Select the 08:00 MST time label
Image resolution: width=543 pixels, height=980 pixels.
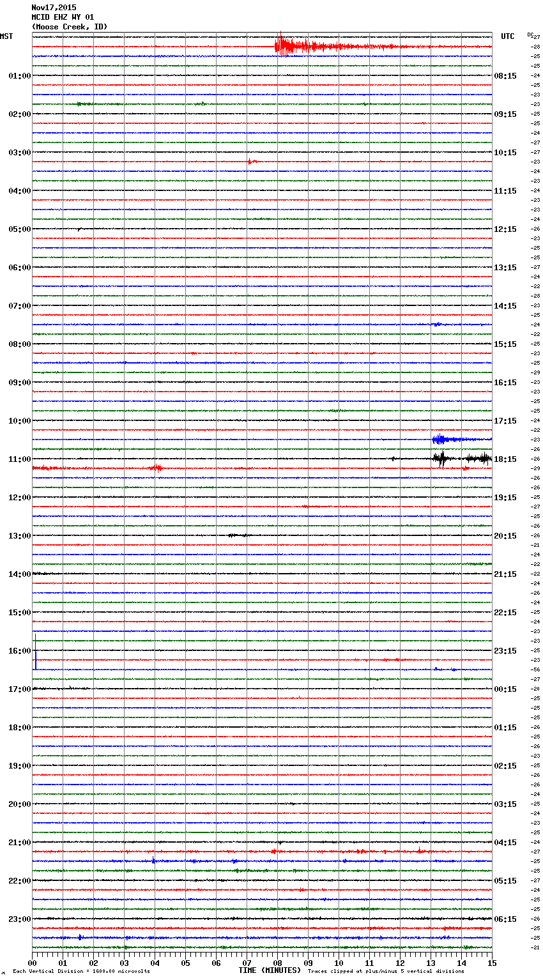pos(20,344)
